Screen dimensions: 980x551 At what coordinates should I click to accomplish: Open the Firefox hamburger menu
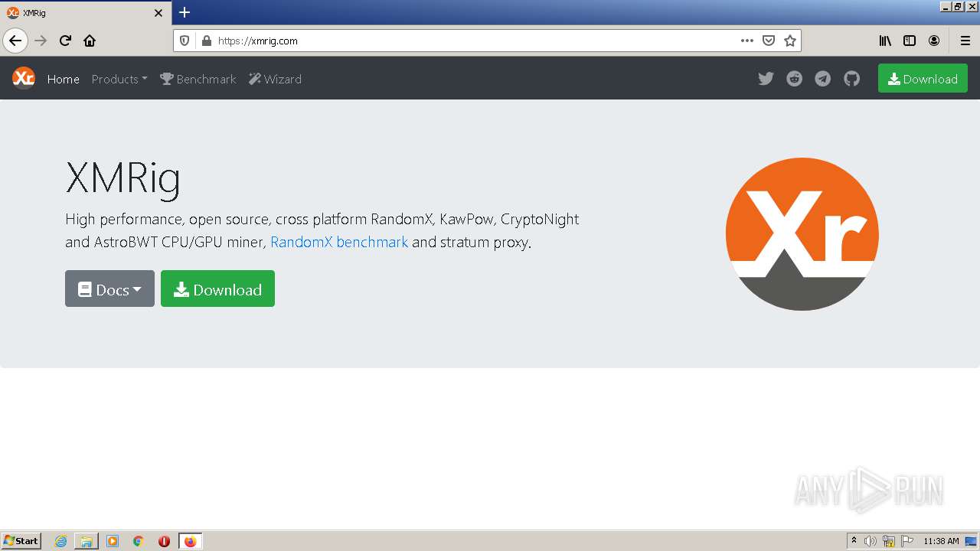pyautogui.click(x=965, y=41)
